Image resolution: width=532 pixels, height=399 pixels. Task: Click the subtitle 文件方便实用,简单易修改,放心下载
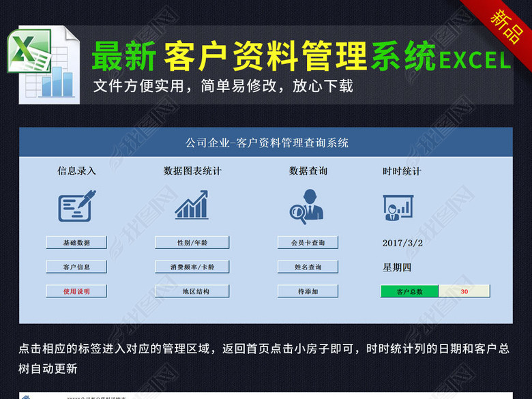pos(223,86)
